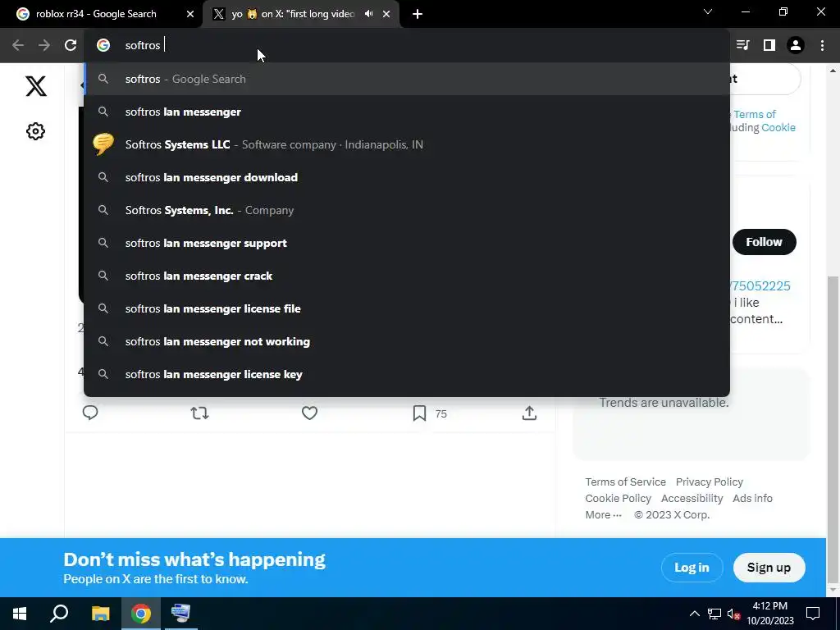Show hidden system tray icons
This screenshot has width=840, height=630.
(694, 614)
